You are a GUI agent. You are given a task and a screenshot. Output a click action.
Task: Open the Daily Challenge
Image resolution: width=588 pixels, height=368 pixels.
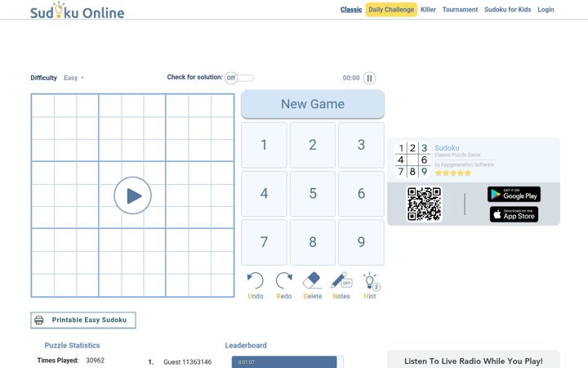coord(391,10)
